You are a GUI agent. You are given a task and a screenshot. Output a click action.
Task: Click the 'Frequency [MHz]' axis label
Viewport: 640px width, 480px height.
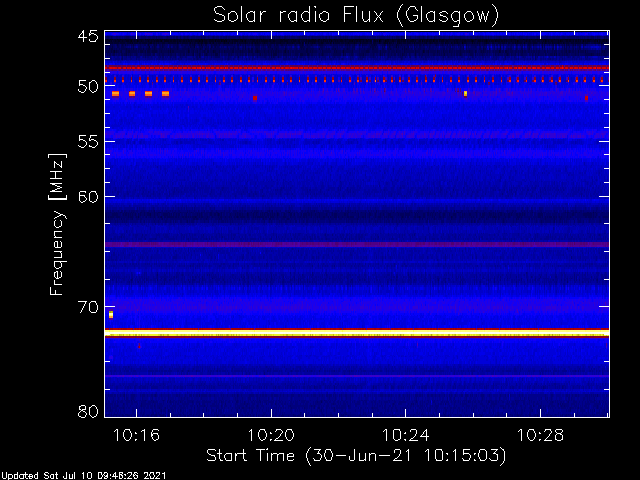pyautogui.click(x=57, y=224)
